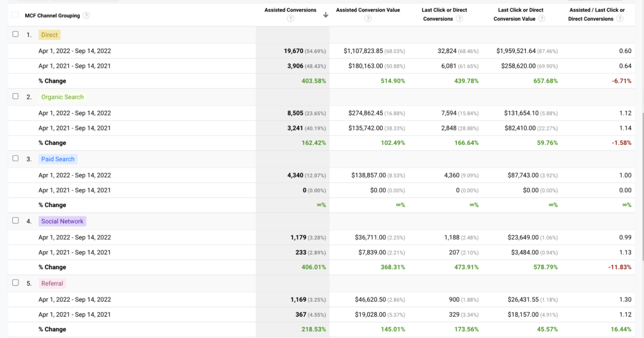
Task: Select the checkbox for row 3 Paid Search
Action: coord(16,158)
